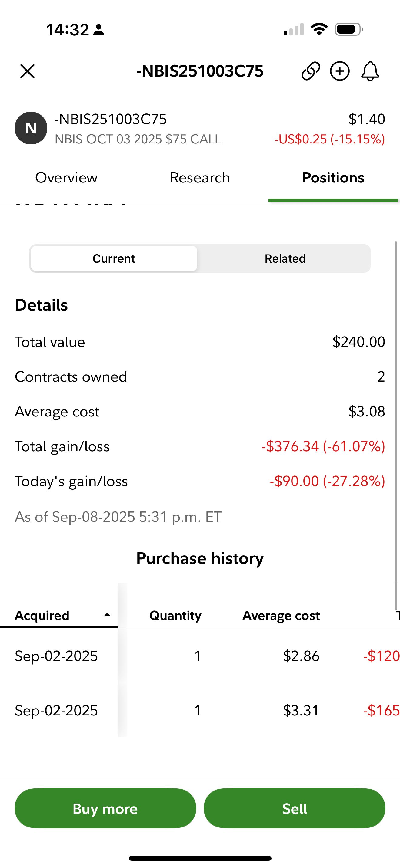The image size is (400, 868).
Task: Tap the chain link icon in header
Action: [311, 71]
